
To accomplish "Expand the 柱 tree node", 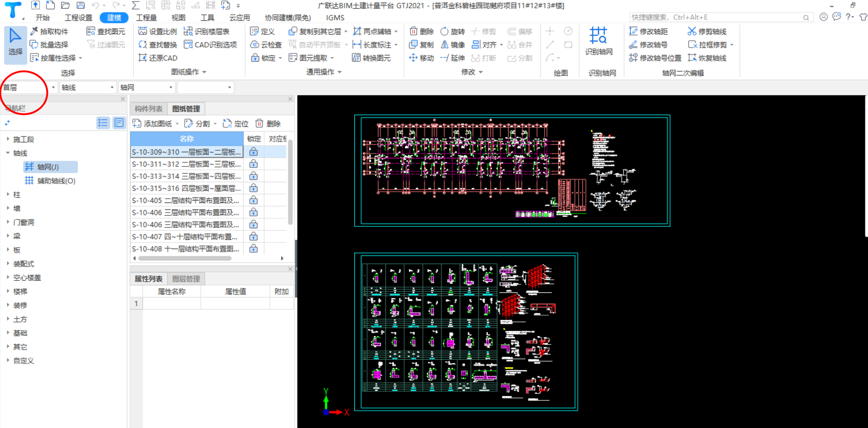I will click(x=8, y=195).
